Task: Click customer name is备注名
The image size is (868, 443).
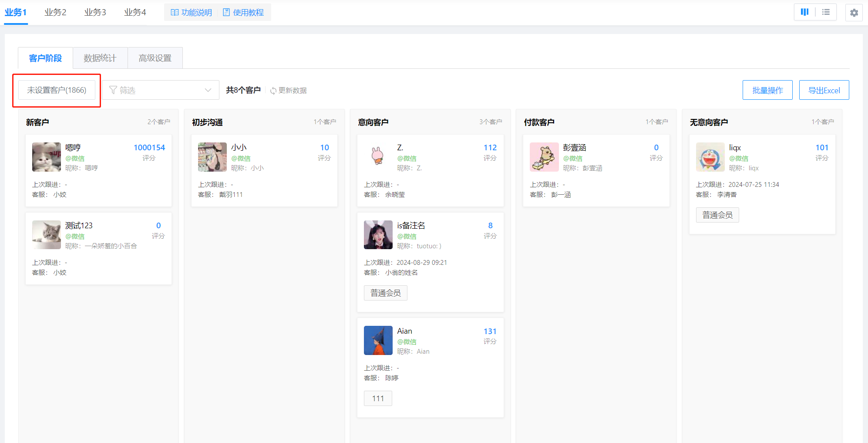Action: click(411, 226)
